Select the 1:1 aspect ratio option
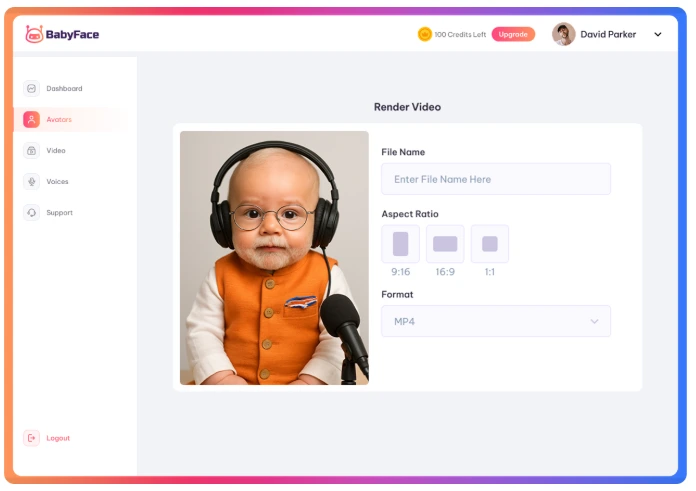Screen dimensions: 696x491 (x=490, y=244)
